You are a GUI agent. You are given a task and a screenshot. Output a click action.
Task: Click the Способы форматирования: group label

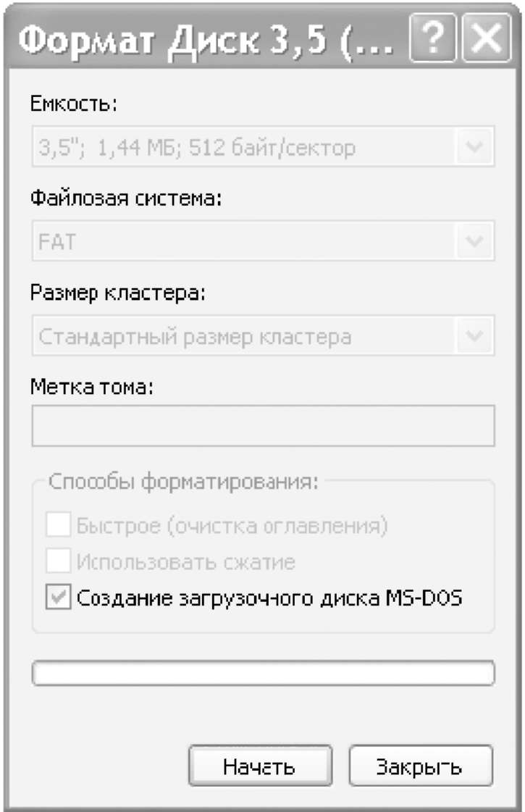click(x=184, y=482)
